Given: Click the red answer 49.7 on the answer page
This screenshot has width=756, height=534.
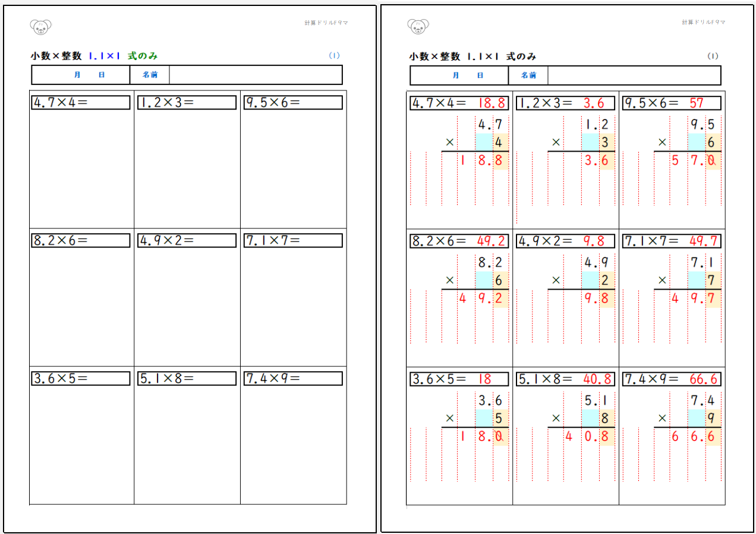Looking at the screenshot, I should click(704, 241).
